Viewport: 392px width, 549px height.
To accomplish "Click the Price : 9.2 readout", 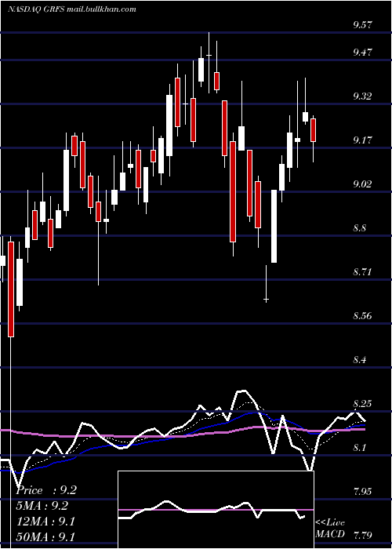I will pyautogui.click(x=46, y=490).
